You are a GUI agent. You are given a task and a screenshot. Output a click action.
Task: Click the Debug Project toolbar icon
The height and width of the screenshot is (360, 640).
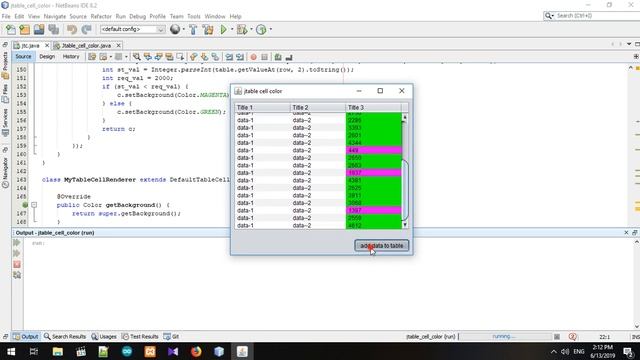click(x=242, y=29)
